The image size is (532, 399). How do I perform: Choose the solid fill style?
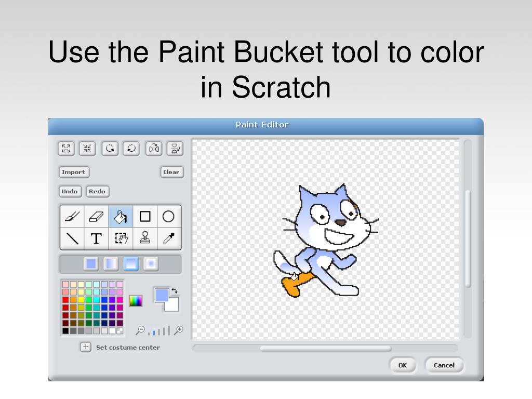[x=91, y=263]
